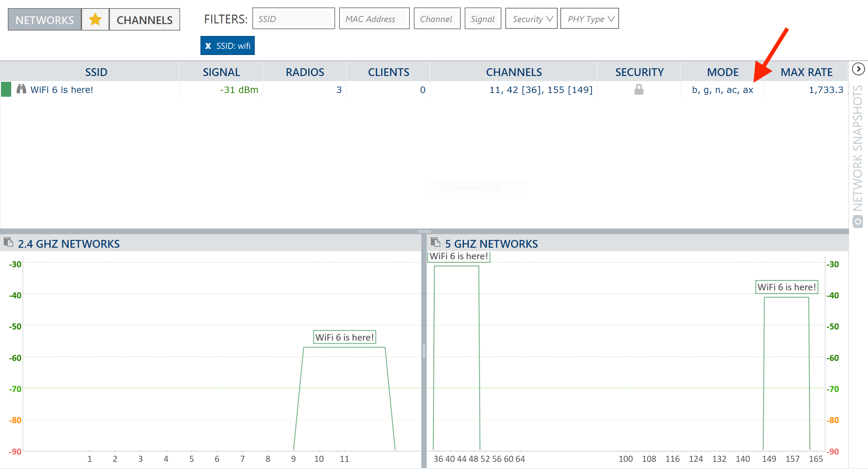The image size is (868, 469).
Task: Focus the Channel filter field
Action: coord(437,19)
